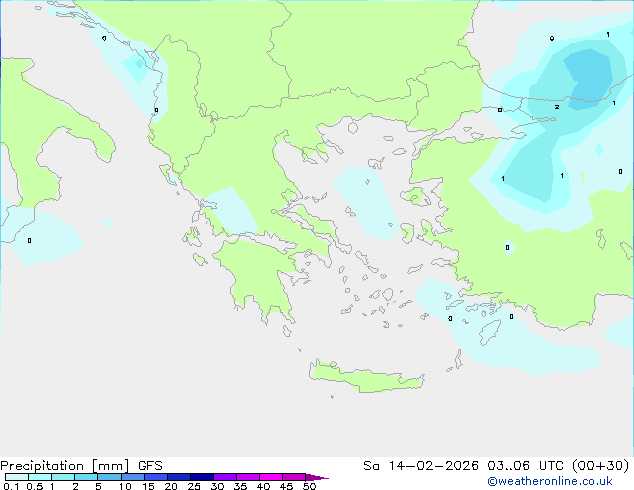
Task: Click the legend tick label '25'
Action: 194,486
